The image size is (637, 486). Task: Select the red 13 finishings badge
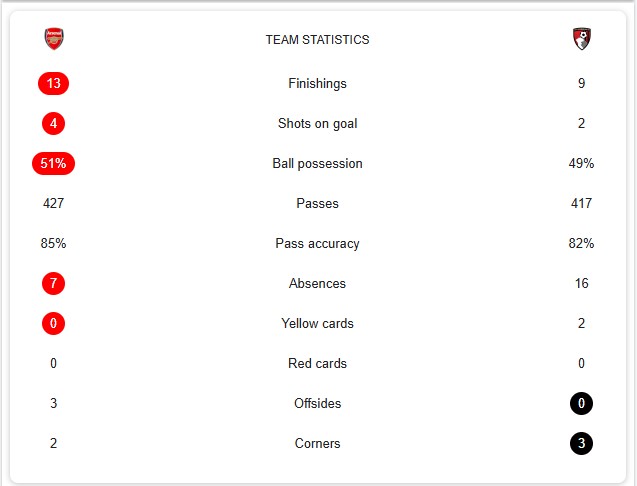tap(53, 83)
